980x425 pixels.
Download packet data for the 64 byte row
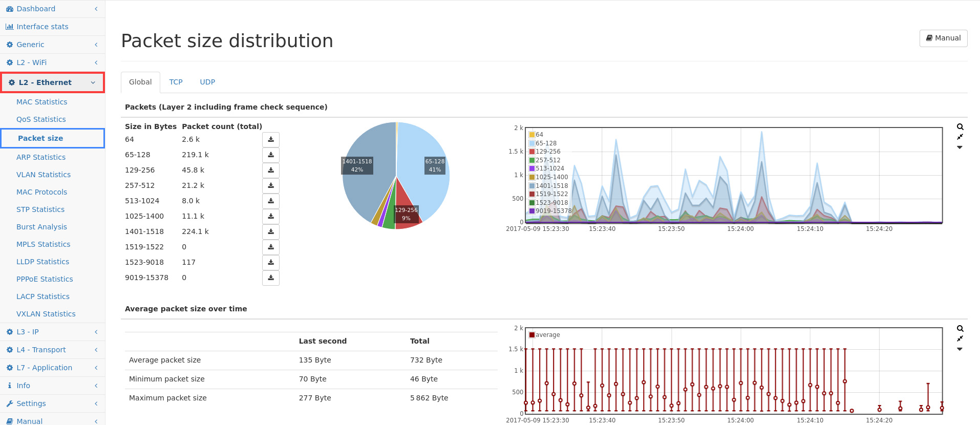[270, 140]
